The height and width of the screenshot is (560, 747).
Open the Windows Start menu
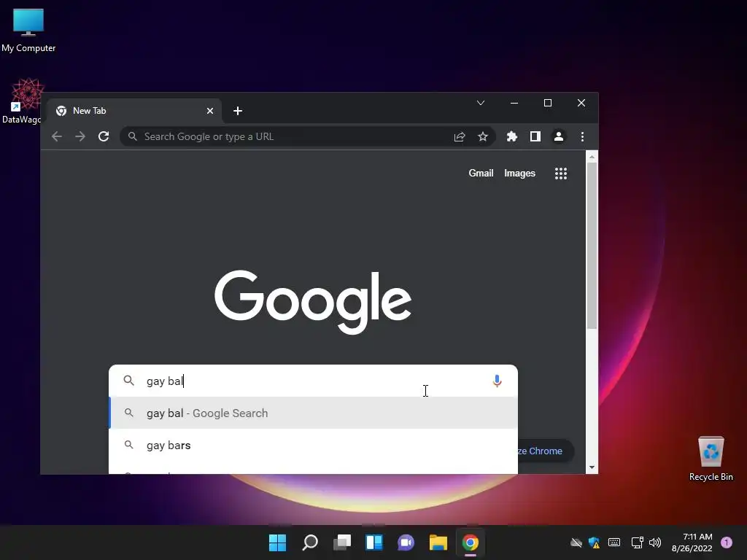(277, 542)
